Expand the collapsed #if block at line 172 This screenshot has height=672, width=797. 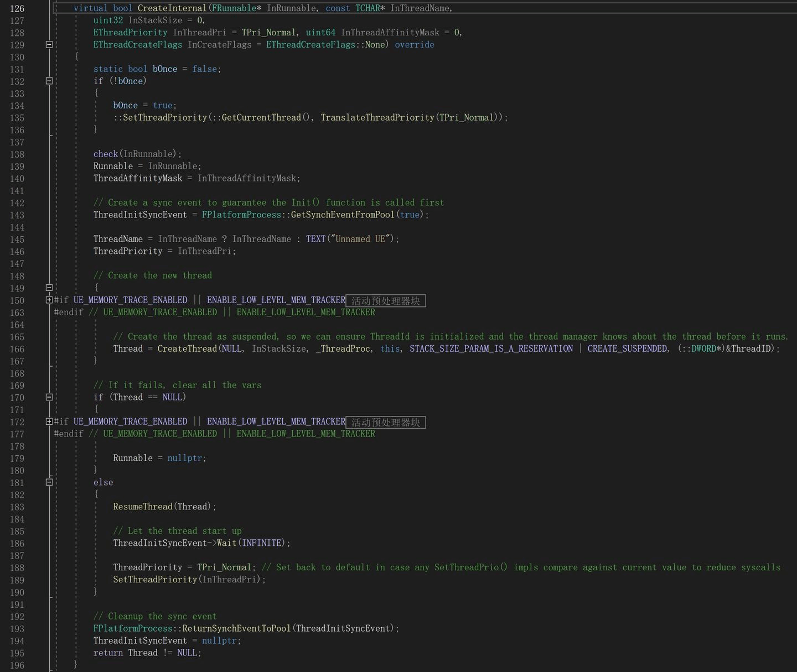(49, 422)
